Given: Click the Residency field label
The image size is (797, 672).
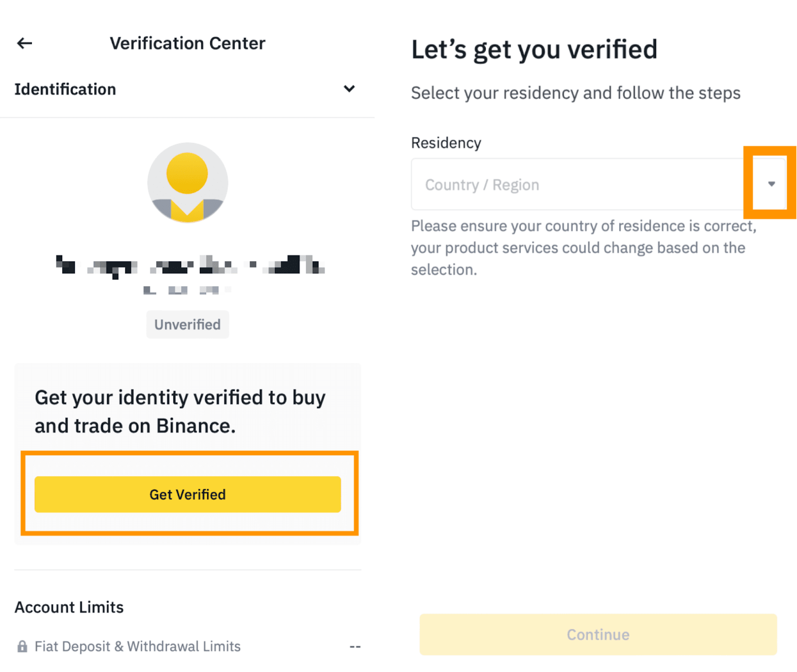Looking at the screenshot, I should pyautogui.click(x=446, y=143).
